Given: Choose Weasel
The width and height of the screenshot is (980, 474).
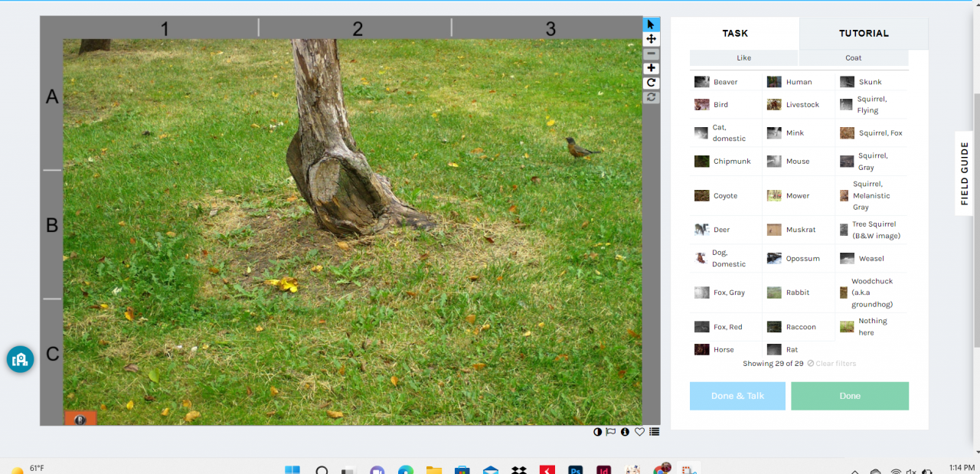Looking at the screenshot, I should [x=871, y=259].
